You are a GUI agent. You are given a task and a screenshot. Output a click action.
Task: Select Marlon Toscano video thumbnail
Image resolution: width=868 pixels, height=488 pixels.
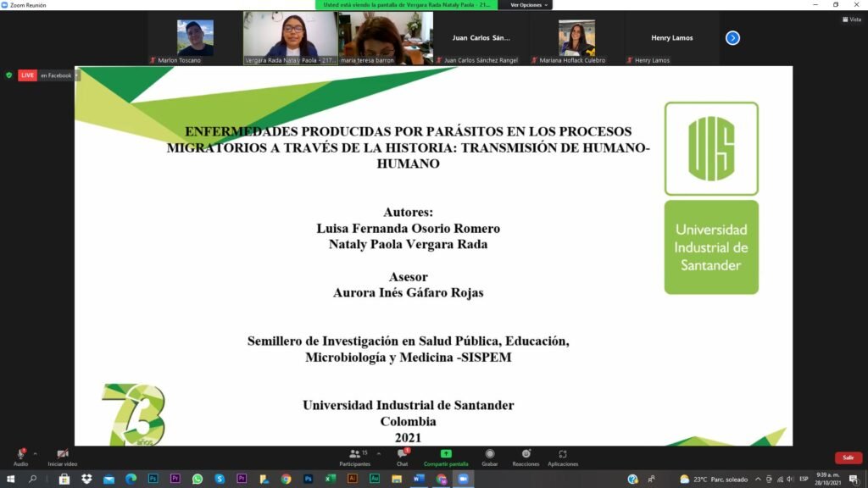click(195, 38)
